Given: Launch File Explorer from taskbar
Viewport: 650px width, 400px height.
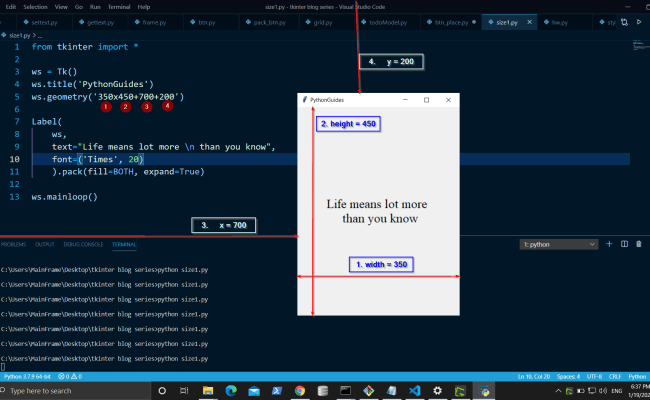Looking at the screenshot, I should point(208,390).
